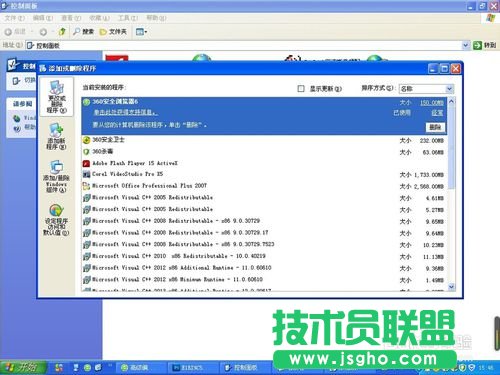Click the 360杀毒 shield icon
This screenshot has width=500, height=375.
click(86, 152)
